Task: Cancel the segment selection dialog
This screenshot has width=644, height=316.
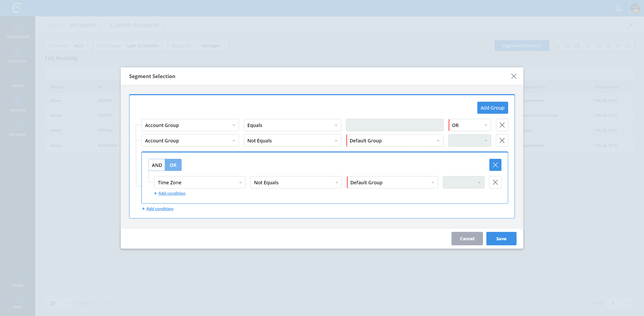Action: [x=467, y=239]
